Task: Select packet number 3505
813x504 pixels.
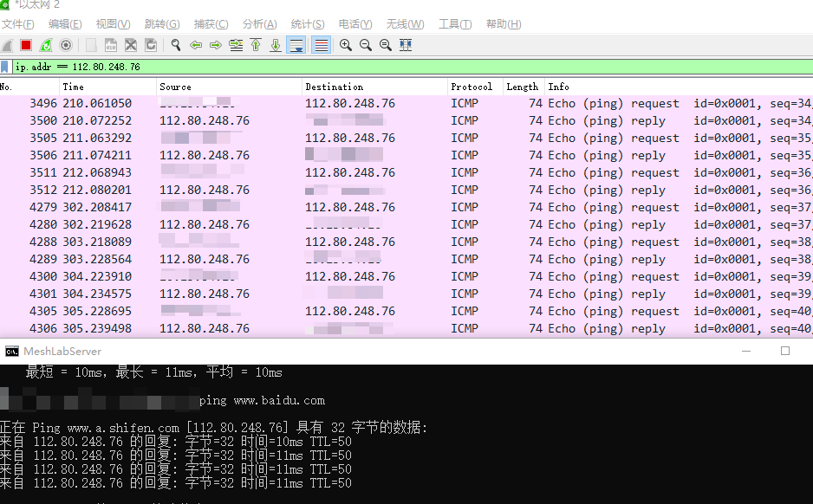Action: click(406, 139)
